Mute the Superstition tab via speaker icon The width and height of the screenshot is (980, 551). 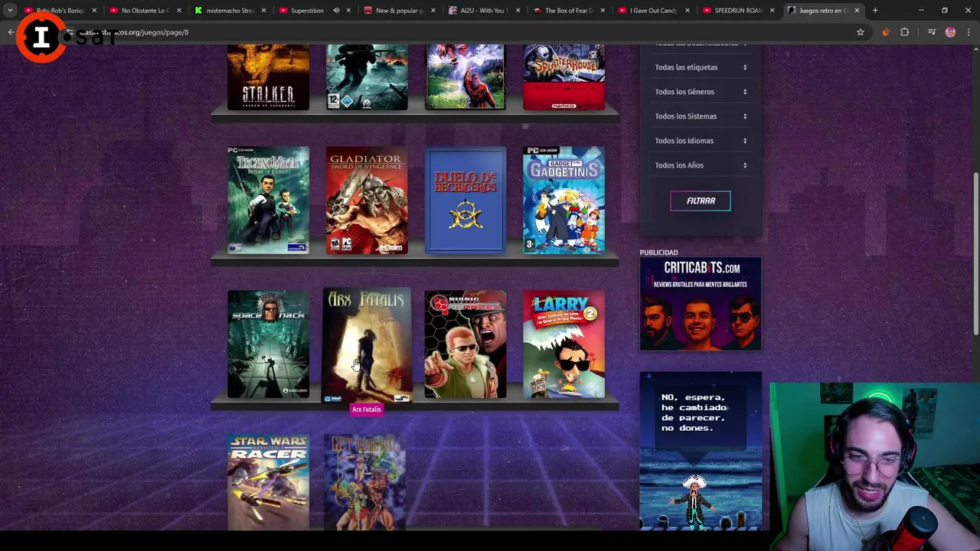pyautogui.click(x=336, y=11)
